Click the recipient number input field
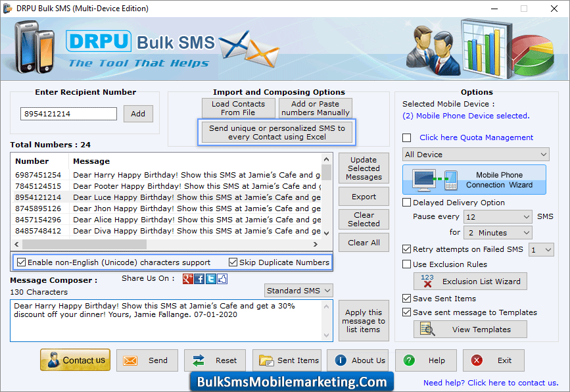 [x=69, y=114]
